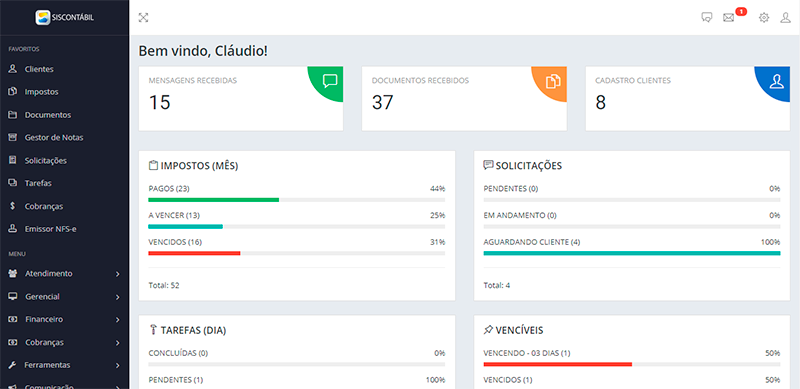
Task: Click the red notification badge on mail
Action: pyautogui.click(x=741, y=11)
